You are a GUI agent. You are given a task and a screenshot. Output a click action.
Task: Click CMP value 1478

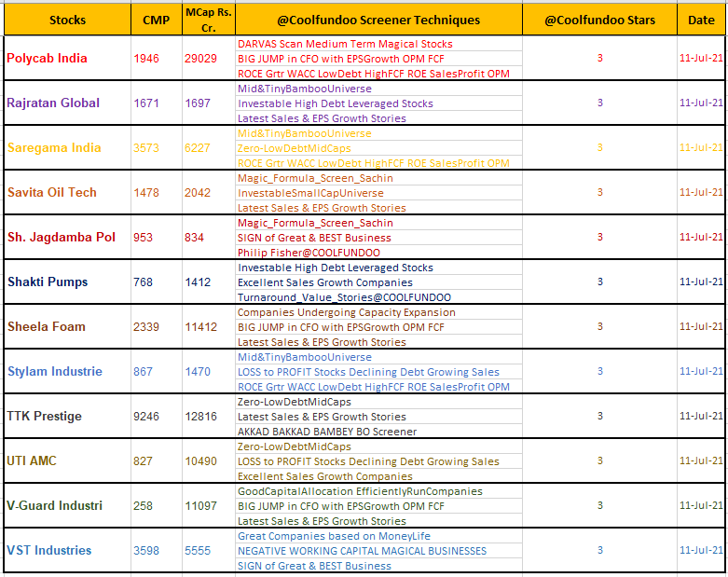157,193
